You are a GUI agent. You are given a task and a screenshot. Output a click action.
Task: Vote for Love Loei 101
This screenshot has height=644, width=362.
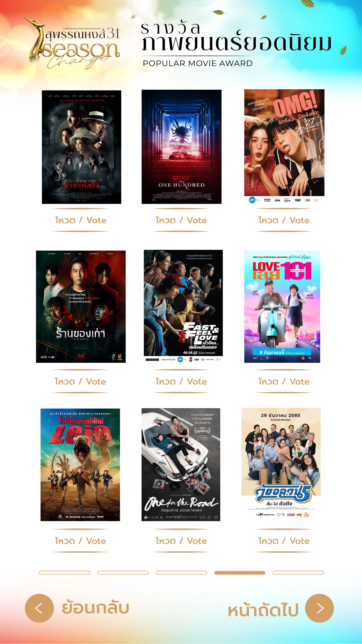point(284,381)
